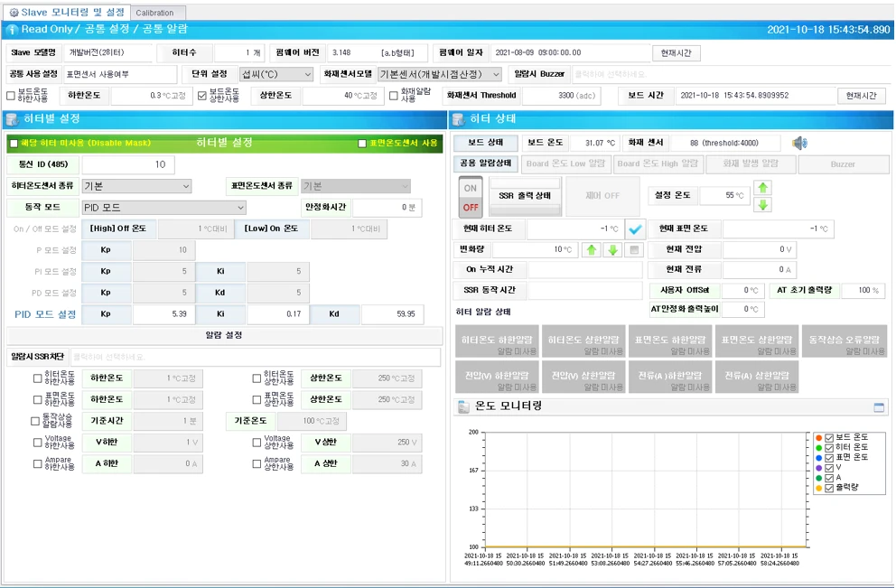Open the 화재센서모델 dropdown

440,74
